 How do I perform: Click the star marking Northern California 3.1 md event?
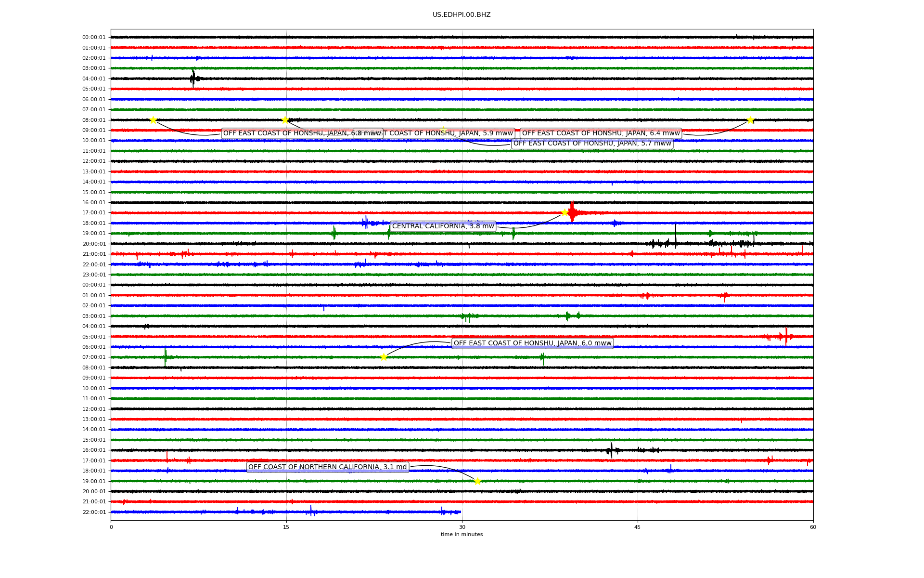(x=477, y=481)
